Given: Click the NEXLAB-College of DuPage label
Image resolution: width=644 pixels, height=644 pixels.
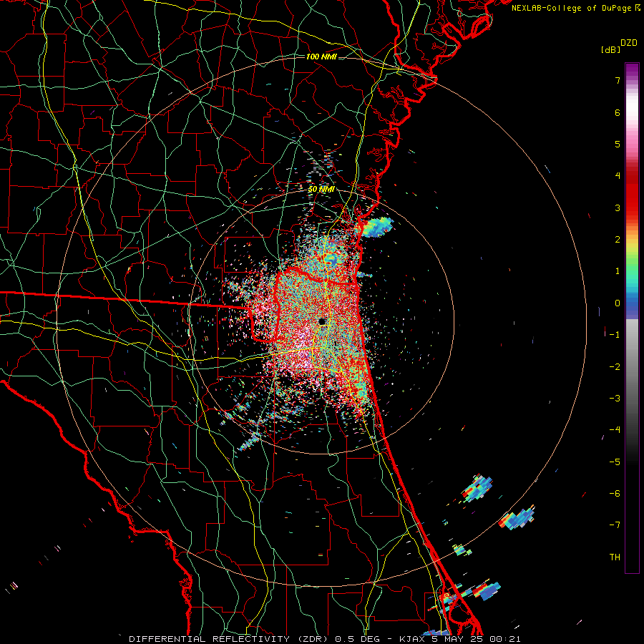Looking at the screenshot, I should click(x=571, y=8).
